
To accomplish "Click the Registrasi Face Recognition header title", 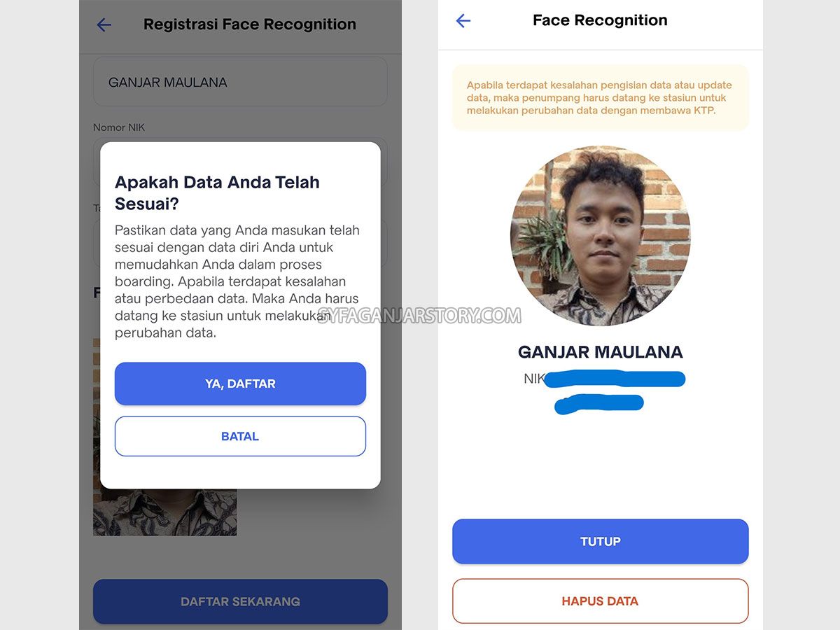I will click(x=249, y=24).
